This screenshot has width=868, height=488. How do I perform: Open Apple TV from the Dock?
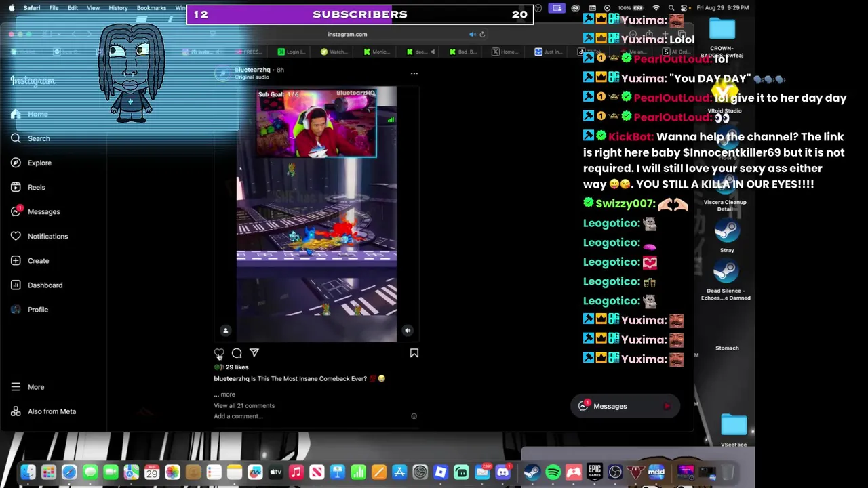coord(276,472)
